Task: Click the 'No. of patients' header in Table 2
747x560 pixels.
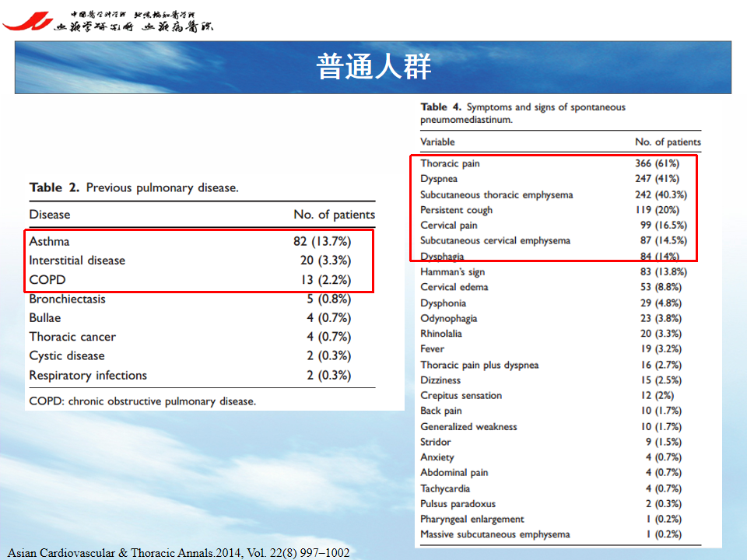Action: pos(335,215)
